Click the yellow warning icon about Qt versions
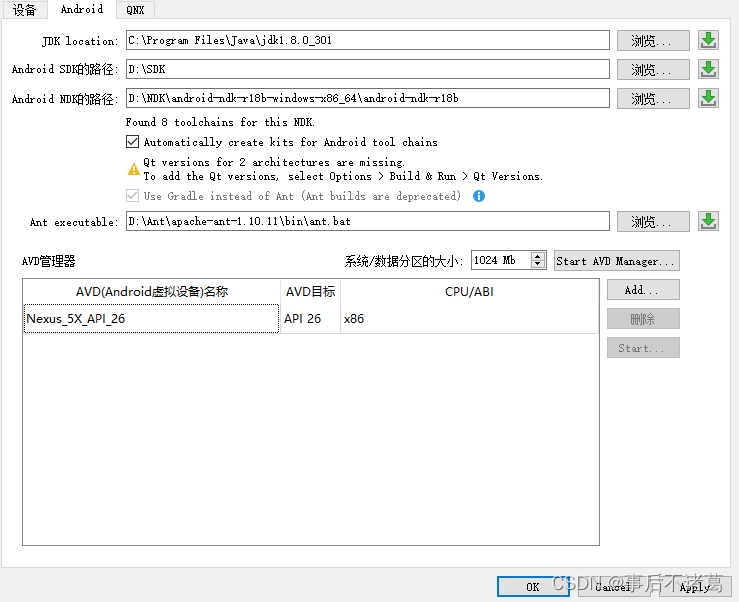 point(134,169)
